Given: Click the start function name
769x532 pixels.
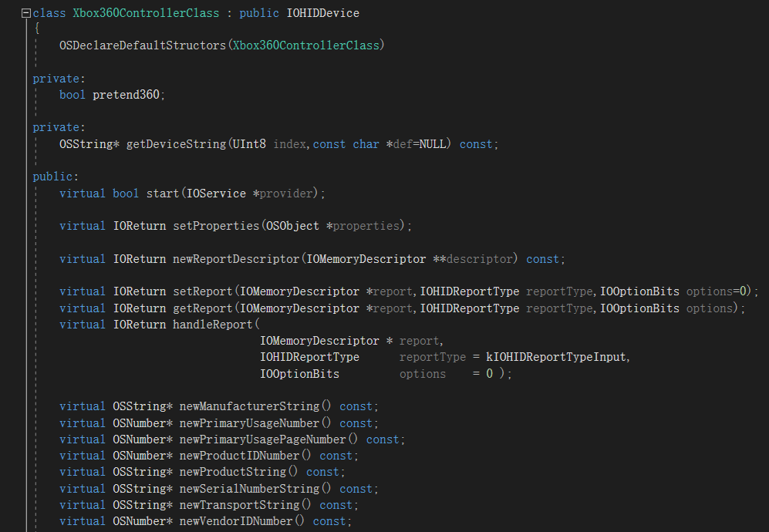Looking at the screenshot, I should click(163, 194).
